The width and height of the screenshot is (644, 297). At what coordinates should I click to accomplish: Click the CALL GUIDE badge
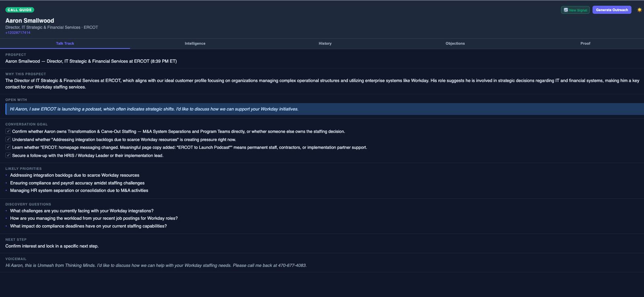[20, 10]
